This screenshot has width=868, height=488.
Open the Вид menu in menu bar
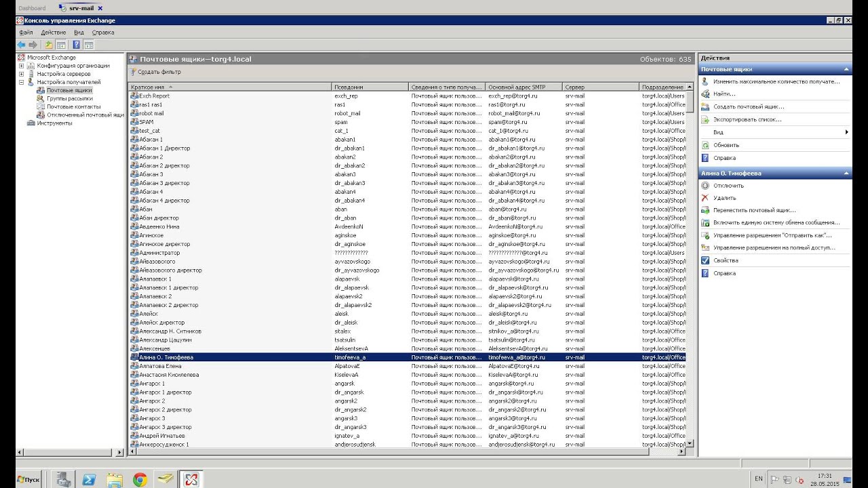coord(79,32)
